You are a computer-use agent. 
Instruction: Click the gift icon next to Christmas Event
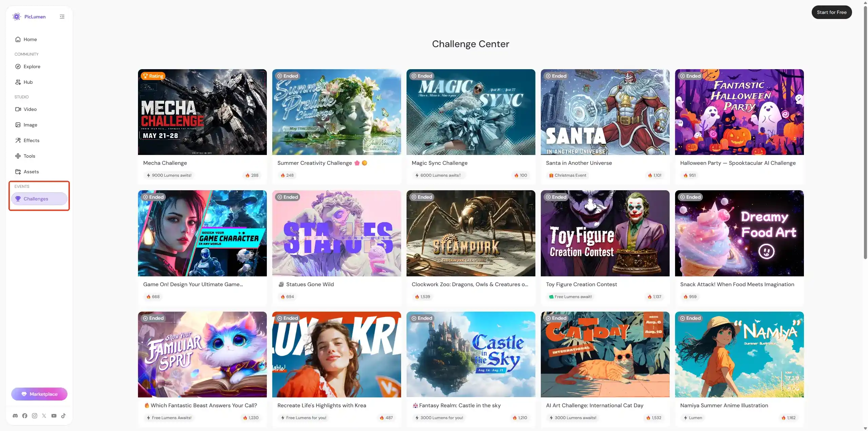551,175
